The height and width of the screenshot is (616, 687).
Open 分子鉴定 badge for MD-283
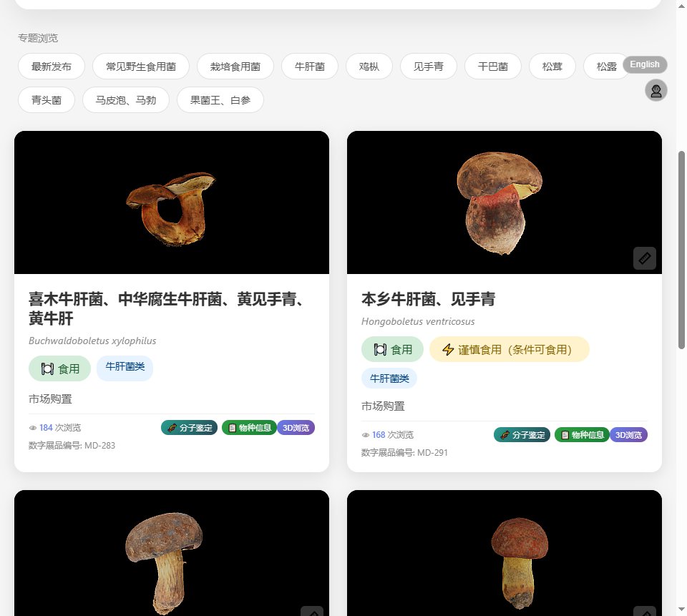[x=189, y=428]
